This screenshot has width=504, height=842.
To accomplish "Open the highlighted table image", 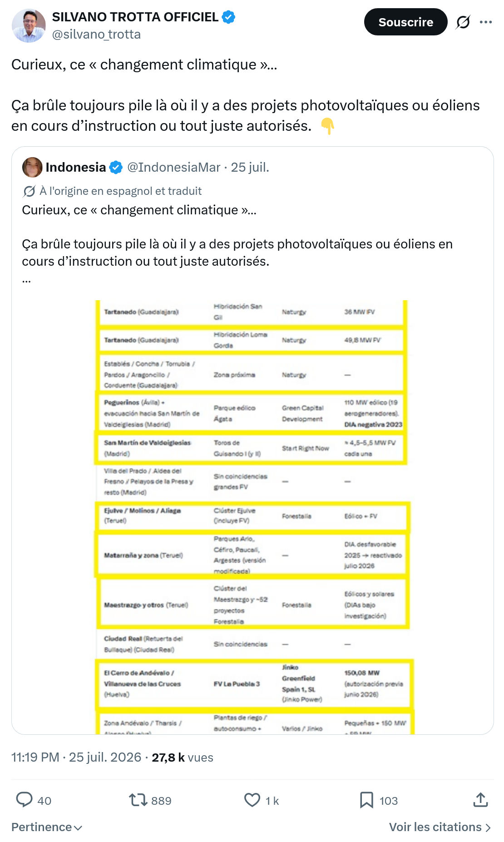I will coord(252,517).
